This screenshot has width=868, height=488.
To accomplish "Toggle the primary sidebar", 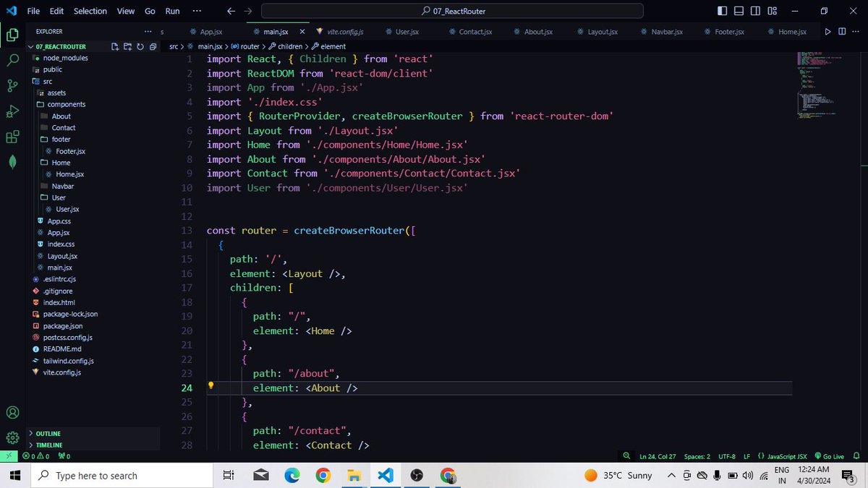I will coord(723,10).
